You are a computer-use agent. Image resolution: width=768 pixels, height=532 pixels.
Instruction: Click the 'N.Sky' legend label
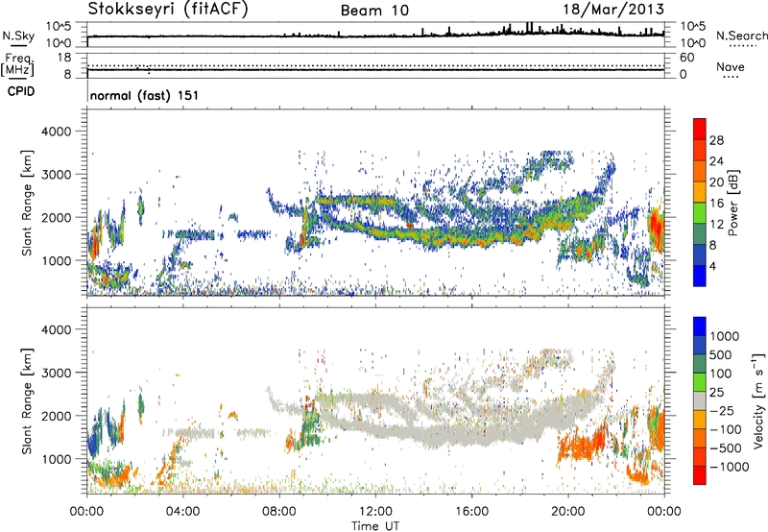pos(18,36)
